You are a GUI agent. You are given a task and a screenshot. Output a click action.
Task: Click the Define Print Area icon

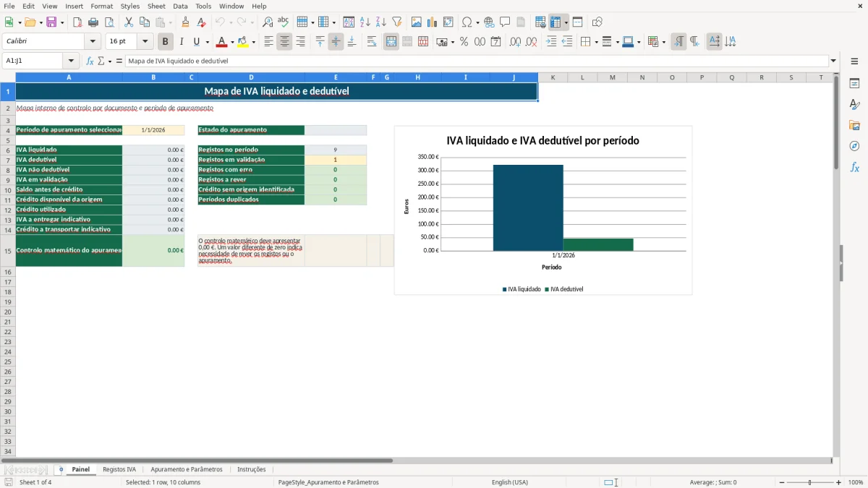[x=540, y=22]
